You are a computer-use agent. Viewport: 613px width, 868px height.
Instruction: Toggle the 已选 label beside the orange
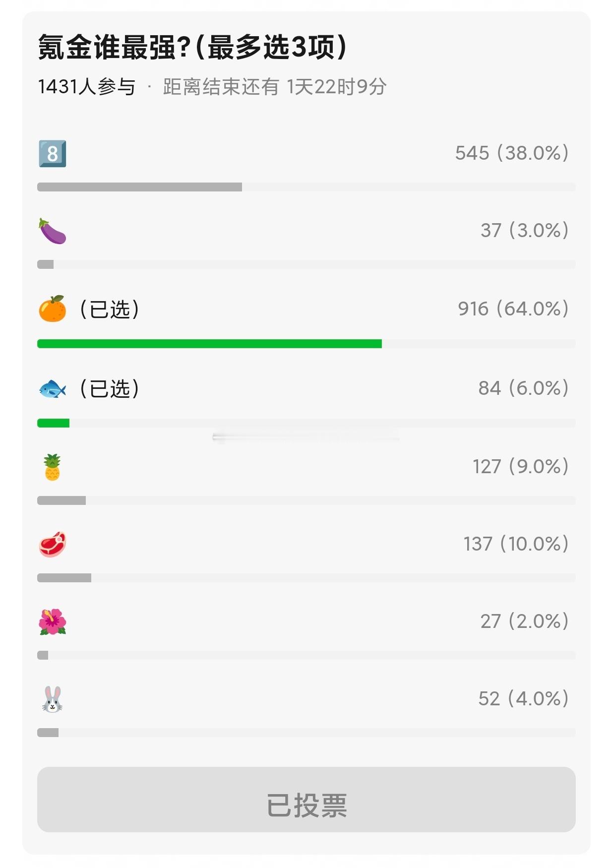coord(110,309)
